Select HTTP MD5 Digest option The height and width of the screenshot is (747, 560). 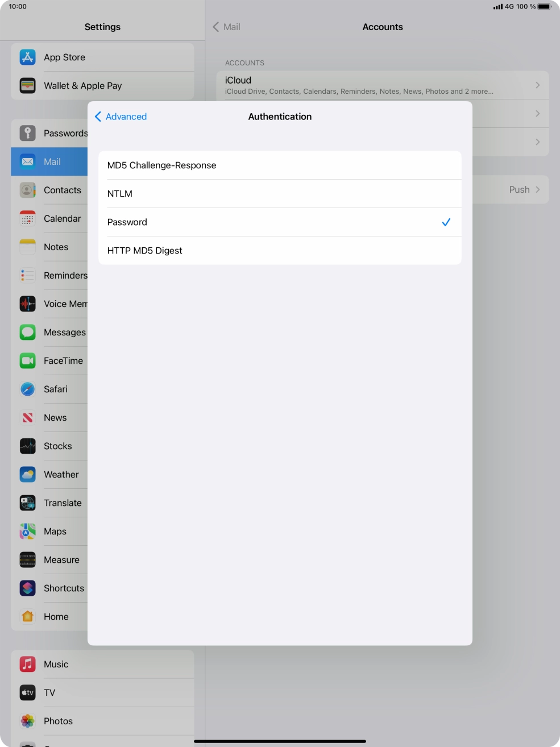click(279, 251)
